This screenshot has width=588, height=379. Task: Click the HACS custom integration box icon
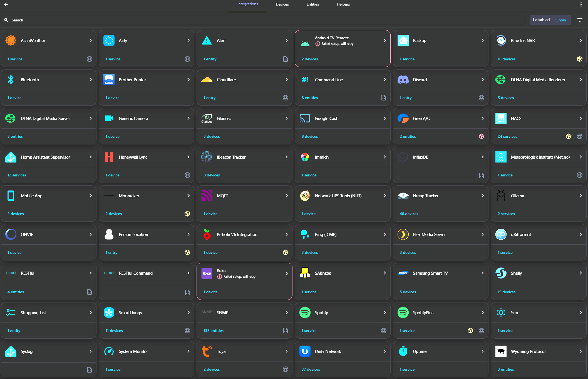coord(568,136)
